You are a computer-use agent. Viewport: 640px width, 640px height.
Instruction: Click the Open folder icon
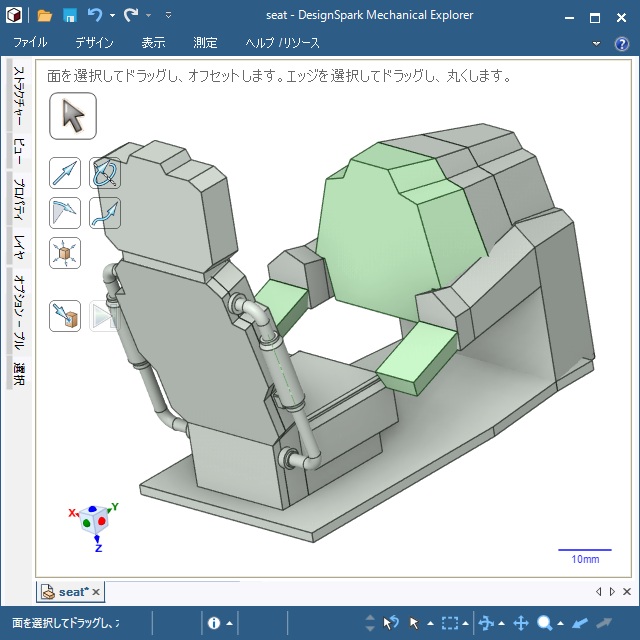tap(44, 15)
